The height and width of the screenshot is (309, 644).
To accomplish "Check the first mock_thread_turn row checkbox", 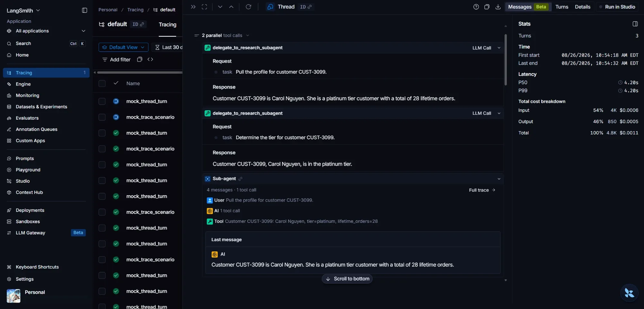I will tap(102, 101).
